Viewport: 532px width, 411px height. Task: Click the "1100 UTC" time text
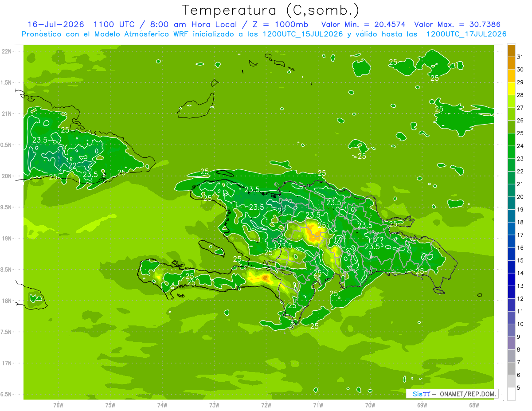point(115,24)
